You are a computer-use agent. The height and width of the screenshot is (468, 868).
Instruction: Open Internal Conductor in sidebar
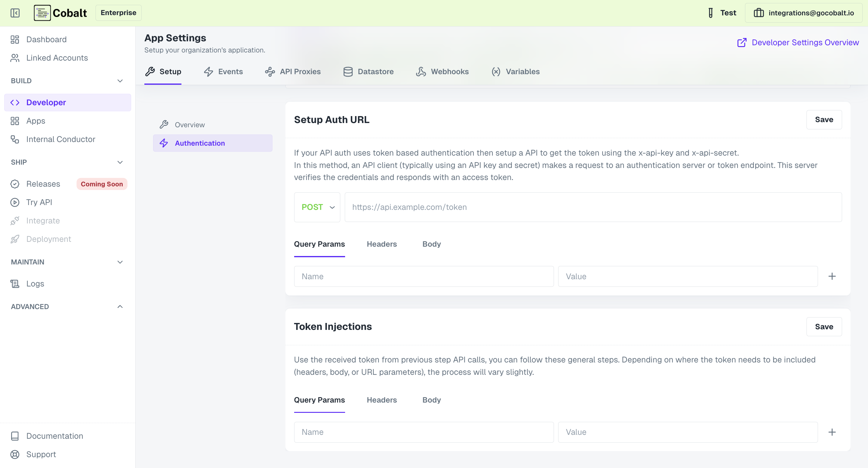[61, 139]
